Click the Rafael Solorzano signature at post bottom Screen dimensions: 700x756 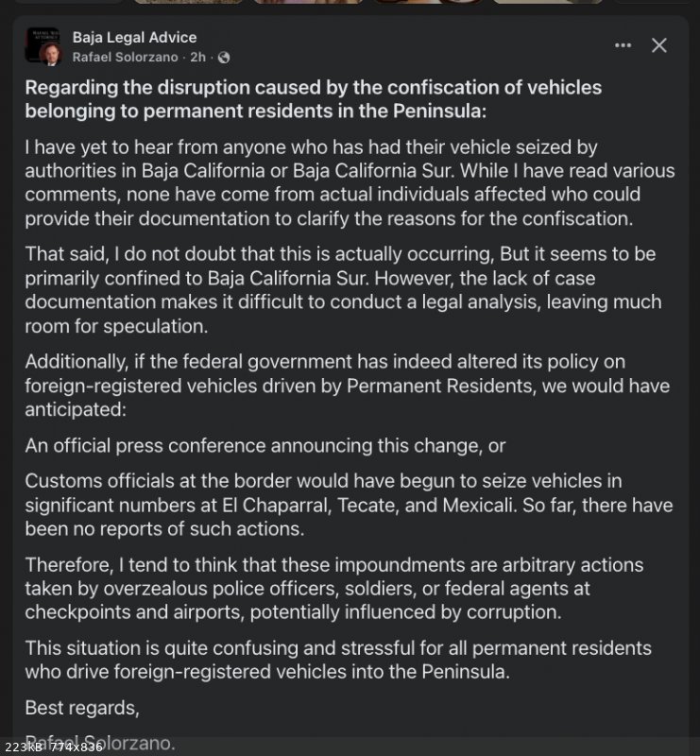pos(99,742)
